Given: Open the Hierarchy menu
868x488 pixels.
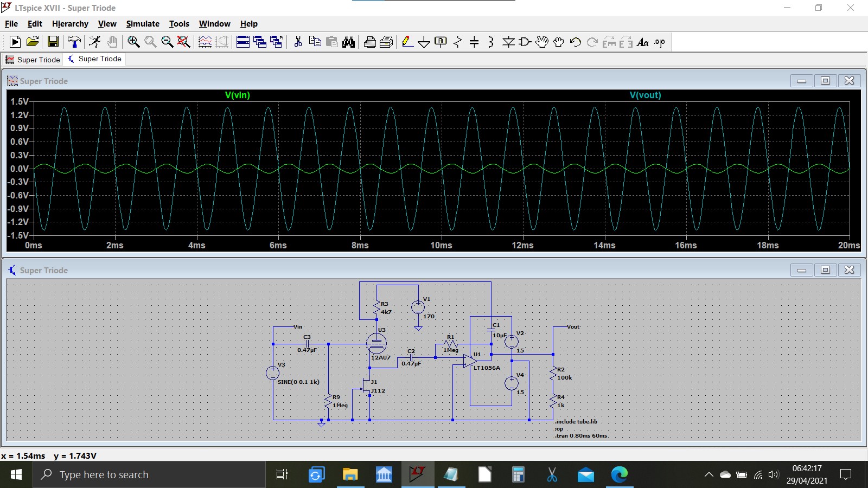Looking at the screenshot, I should [70, 24].
